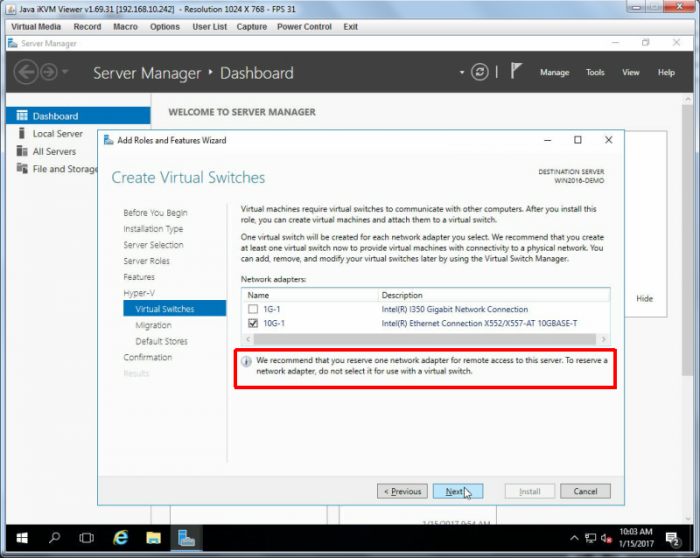Click the File and Storage icon
Image resolution: width=700 pixels, height=558 pixels.
click(22, 168)
